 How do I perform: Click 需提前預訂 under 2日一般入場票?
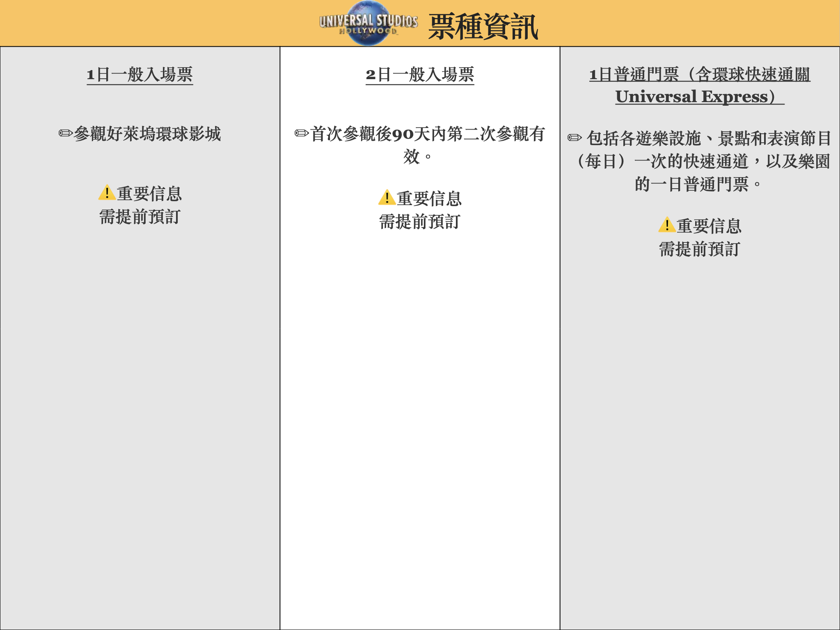tap(419, 221)
